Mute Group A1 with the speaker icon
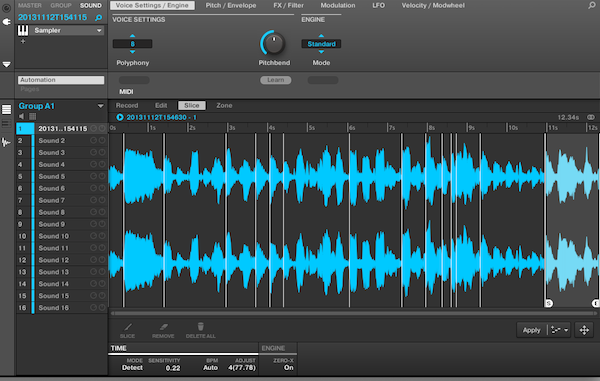This screenshot has height=381, width=600. point(22,116)
